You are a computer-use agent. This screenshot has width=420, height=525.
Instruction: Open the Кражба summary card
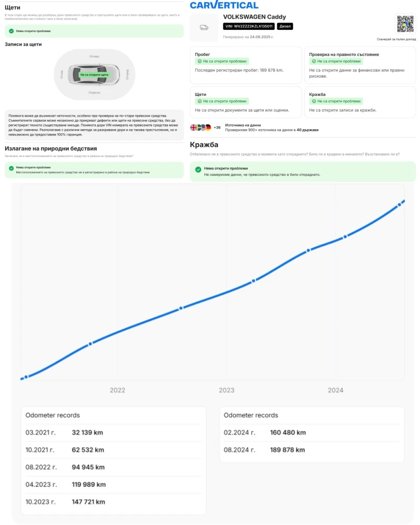click(360, 102)
